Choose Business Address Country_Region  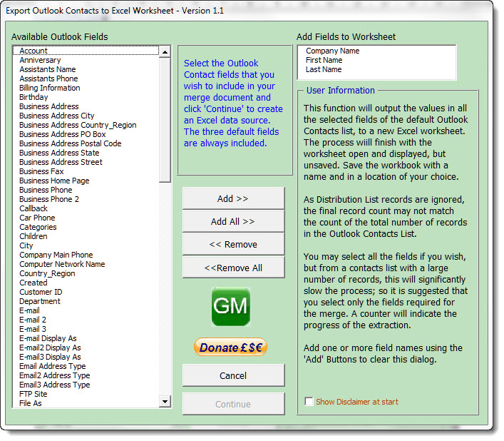click(x=86, y=125)
